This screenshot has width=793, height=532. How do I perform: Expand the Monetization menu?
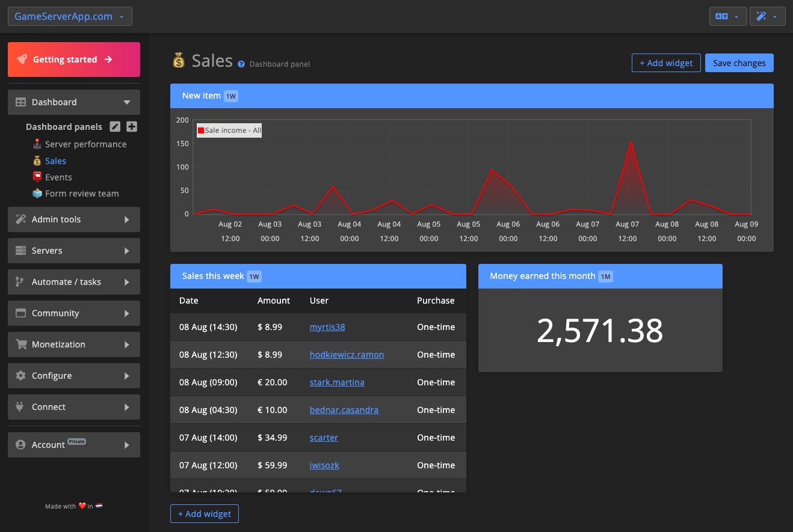click(x=74, y=344)
